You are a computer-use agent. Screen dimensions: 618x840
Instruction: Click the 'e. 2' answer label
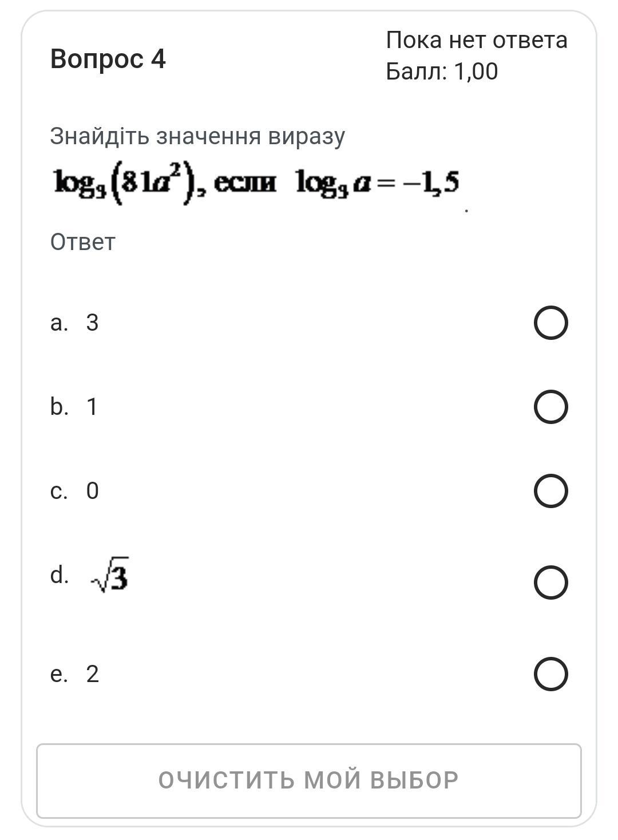tap(74, 673)
